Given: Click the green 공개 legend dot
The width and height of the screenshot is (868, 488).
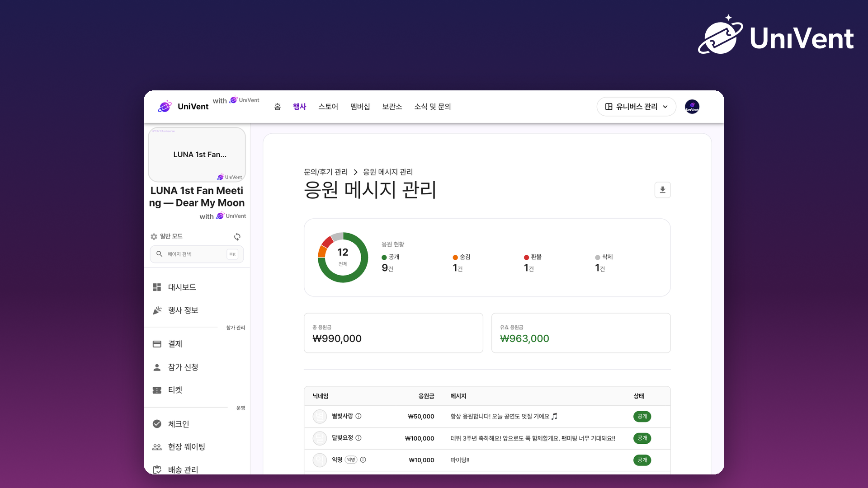Looking at the screenshot, I should 384,258.
